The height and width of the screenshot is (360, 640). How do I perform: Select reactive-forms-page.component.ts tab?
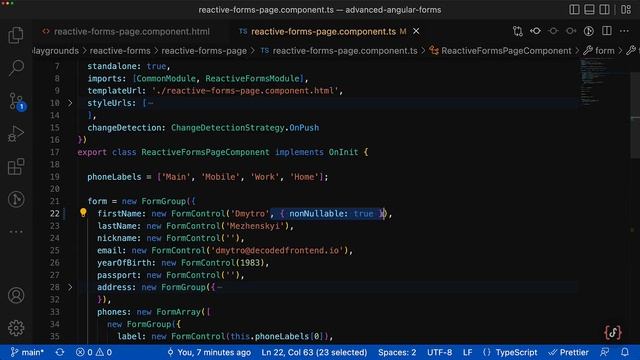(x=323, y=31)
